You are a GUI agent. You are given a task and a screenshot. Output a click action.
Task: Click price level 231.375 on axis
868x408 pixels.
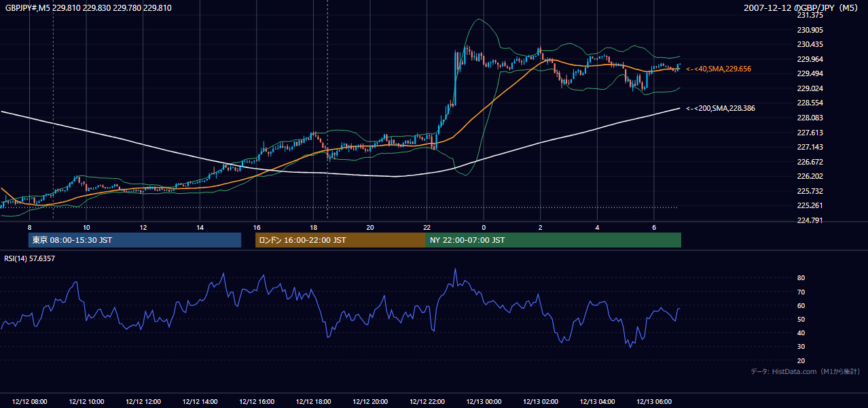pyautogui.click(x=810, y=15)
